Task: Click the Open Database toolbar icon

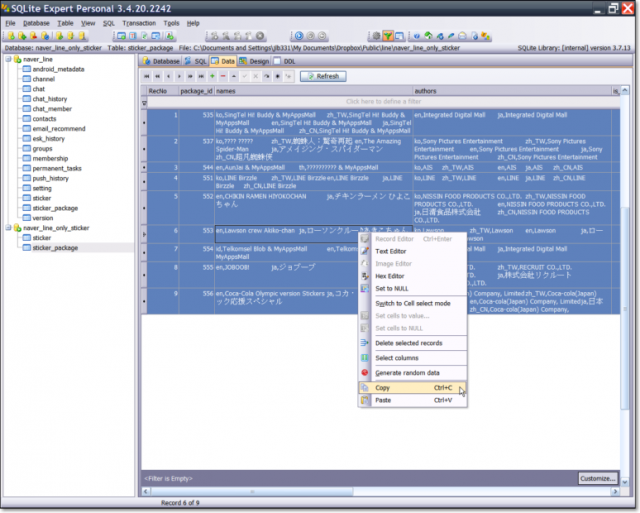Action: tap(22, 36)
